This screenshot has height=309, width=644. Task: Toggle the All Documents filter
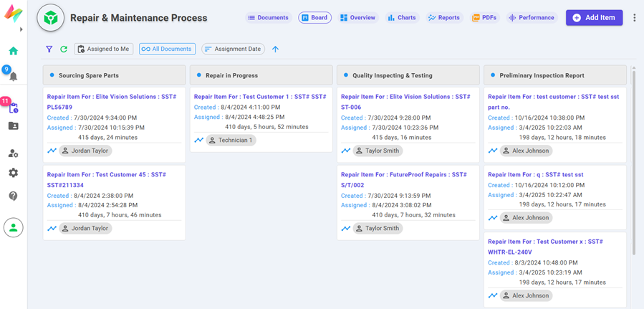click(x=167, y=49)
